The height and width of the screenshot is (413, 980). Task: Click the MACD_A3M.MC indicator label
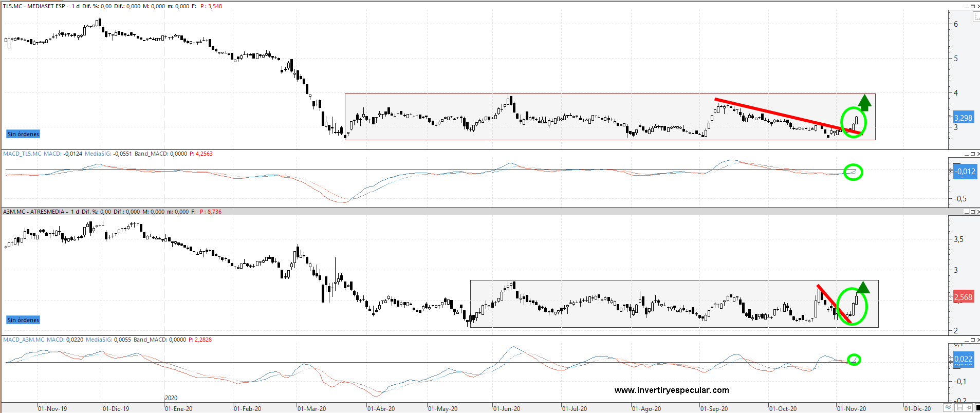(24, 340)
